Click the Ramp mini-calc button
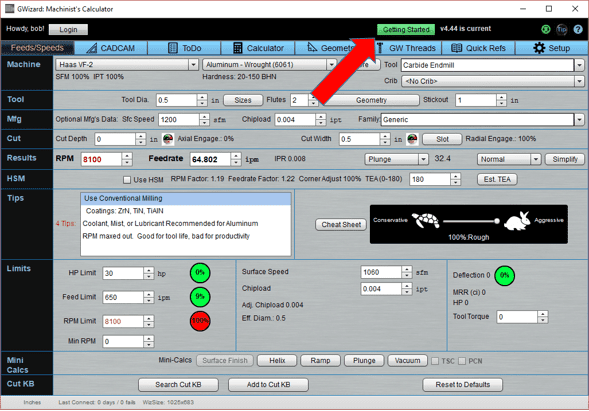The width and height of the screenshot is (589, 411). [320, 361]
